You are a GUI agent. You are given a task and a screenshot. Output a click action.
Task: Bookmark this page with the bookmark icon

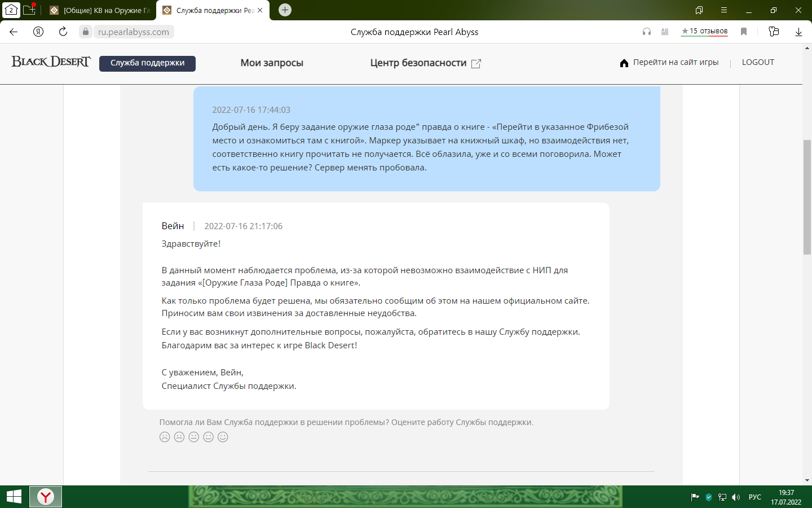coord(744,32)
